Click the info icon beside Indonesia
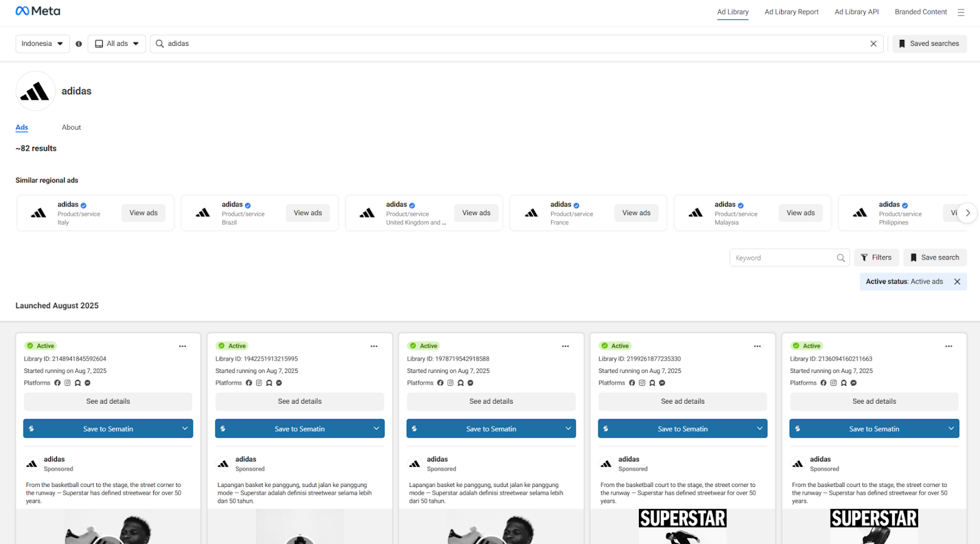The height and width of the screenshot is (544, 980). click(78, 44)
